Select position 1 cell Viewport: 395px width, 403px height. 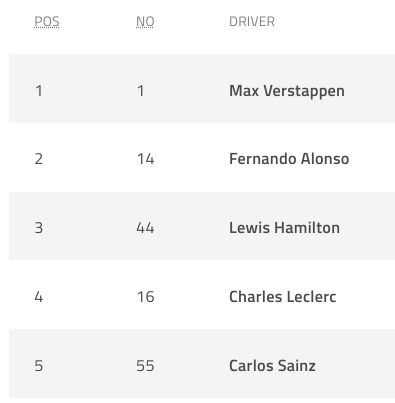tap(39, 91)
